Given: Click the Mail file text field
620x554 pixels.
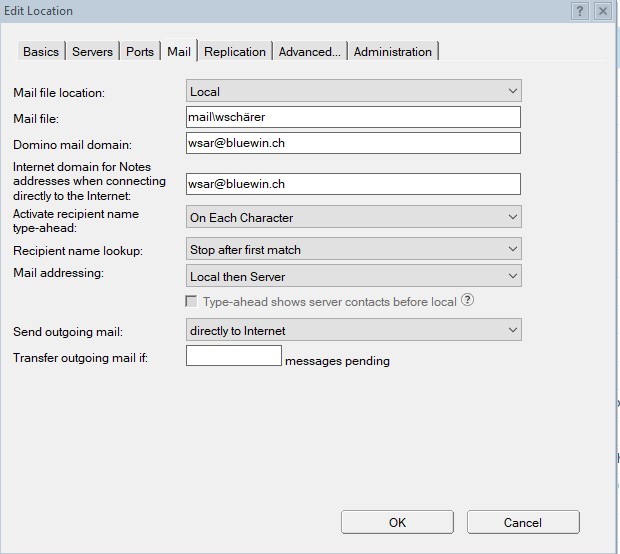Looking at the screenshot, I should click(353, 118).
